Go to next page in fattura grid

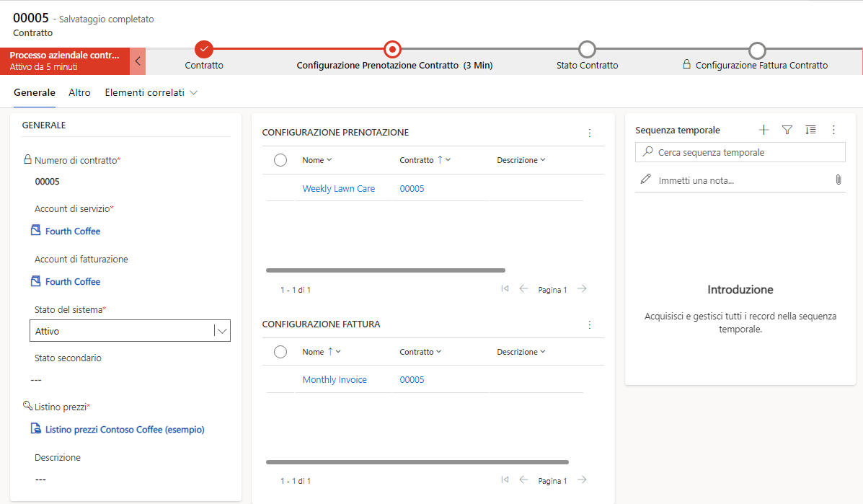click(582, 479)
